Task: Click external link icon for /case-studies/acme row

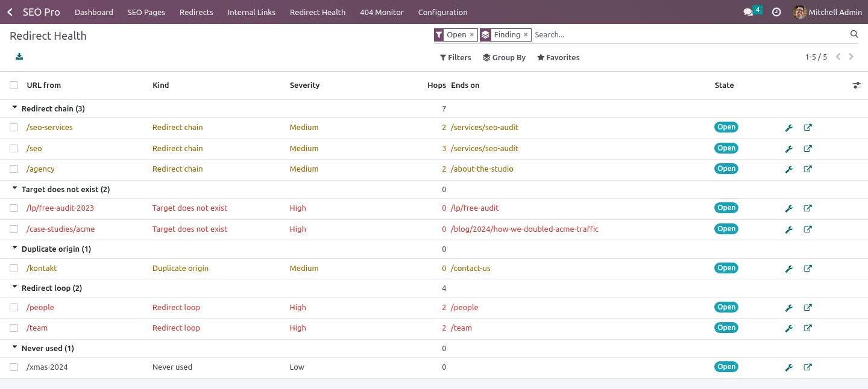Action: click(808, 229)
